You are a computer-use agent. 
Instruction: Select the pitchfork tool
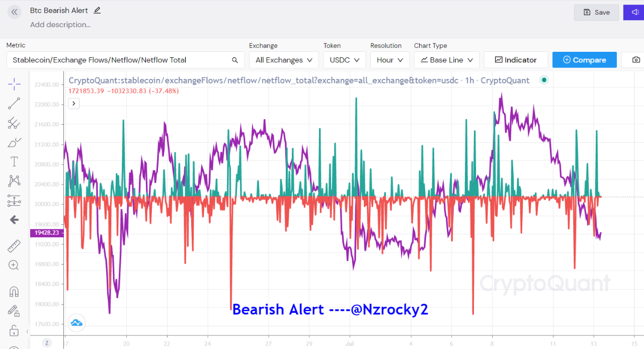pyautogui.click(x=14, y=123)
